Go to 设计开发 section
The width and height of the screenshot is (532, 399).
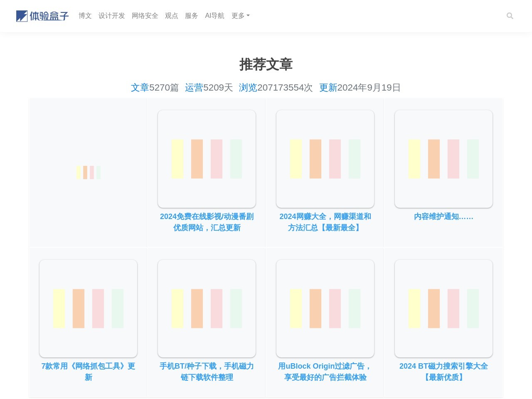pyautogui.click(x=112, y=16)
